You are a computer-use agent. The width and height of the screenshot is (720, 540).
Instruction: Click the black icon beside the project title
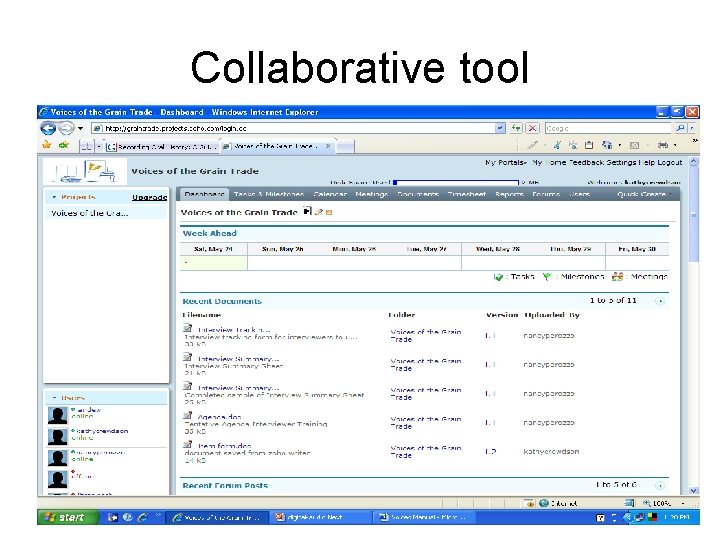[x=307, y=211]
